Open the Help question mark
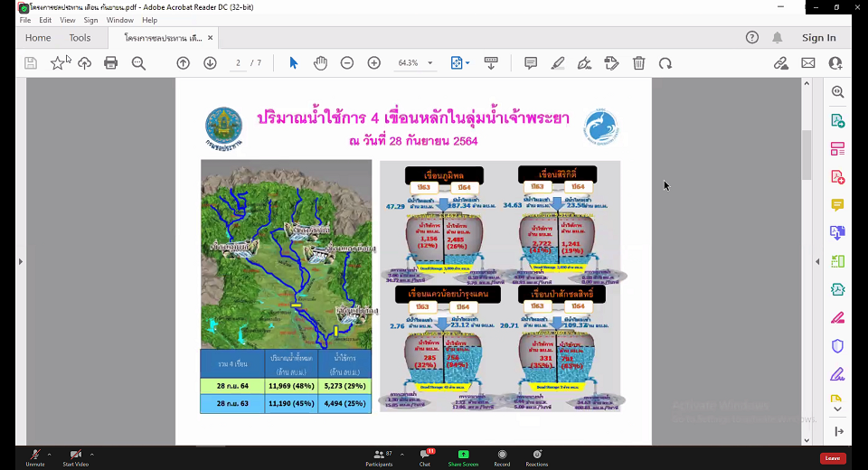 [x=751, y=38]
